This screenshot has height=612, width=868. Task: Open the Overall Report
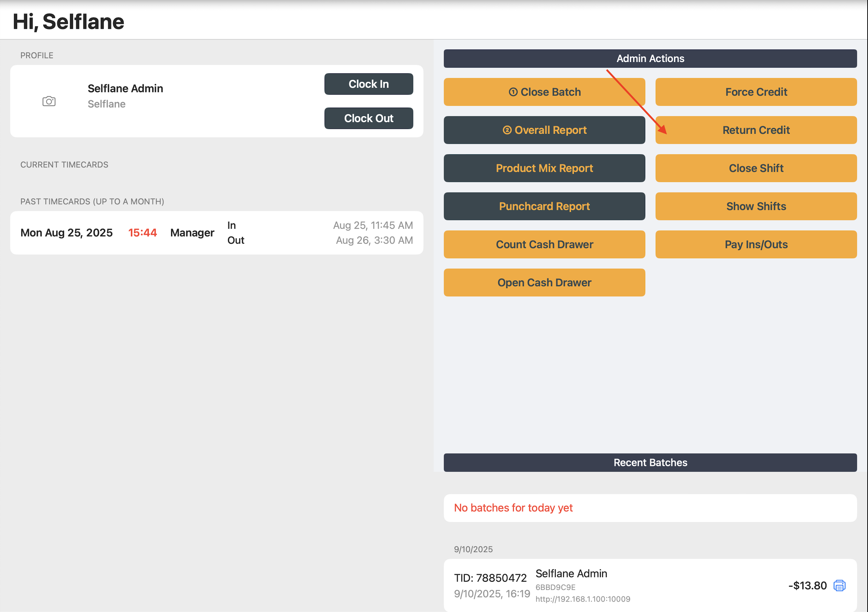tap(544, 130)
